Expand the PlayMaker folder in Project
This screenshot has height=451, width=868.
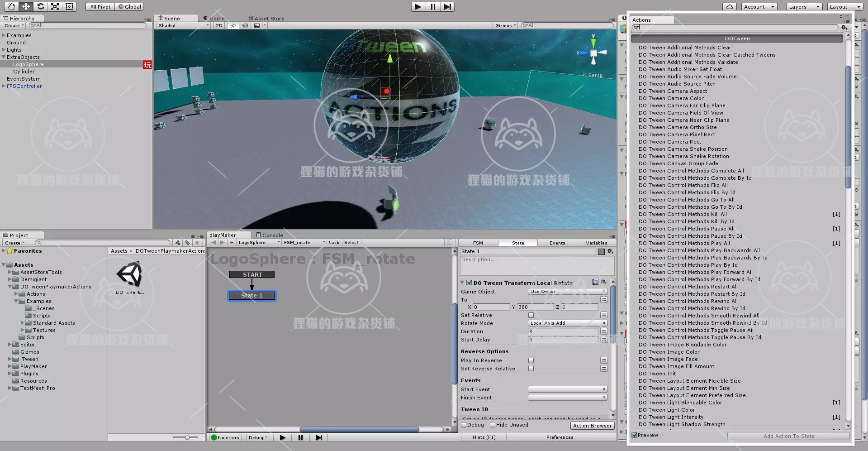point(9,366)
